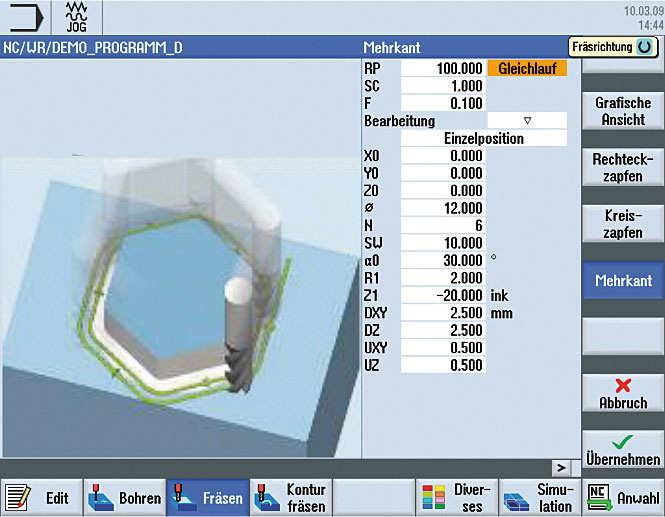Switch to the Kontur fräsen tab
Image resolution: width=665 pixels, height=517 pixels.
pos(290,497)
